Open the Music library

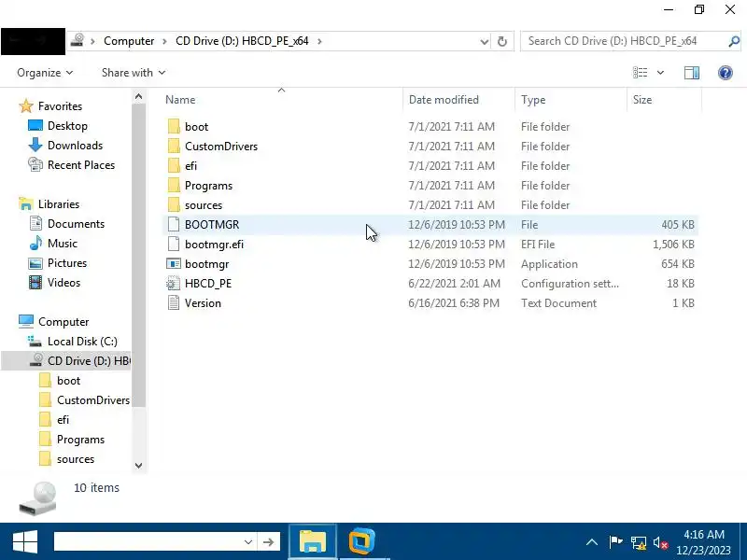pos(63,244)
